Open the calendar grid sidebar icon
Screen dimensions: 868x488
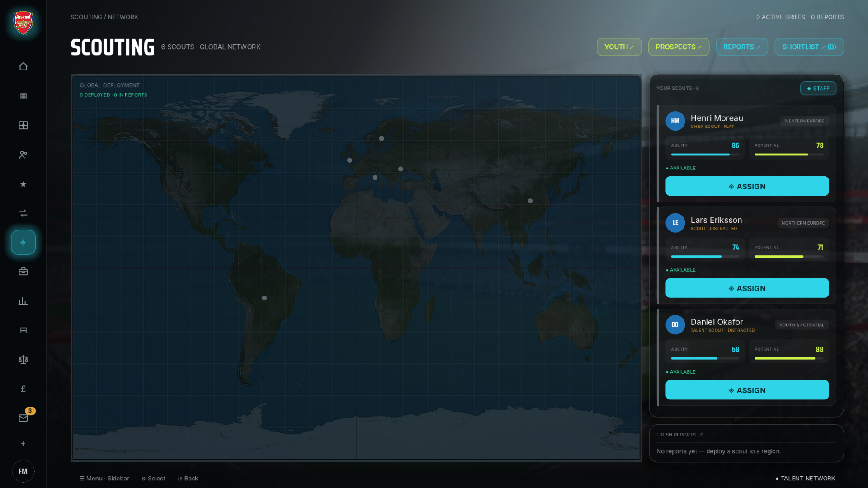tap(23, 96)
